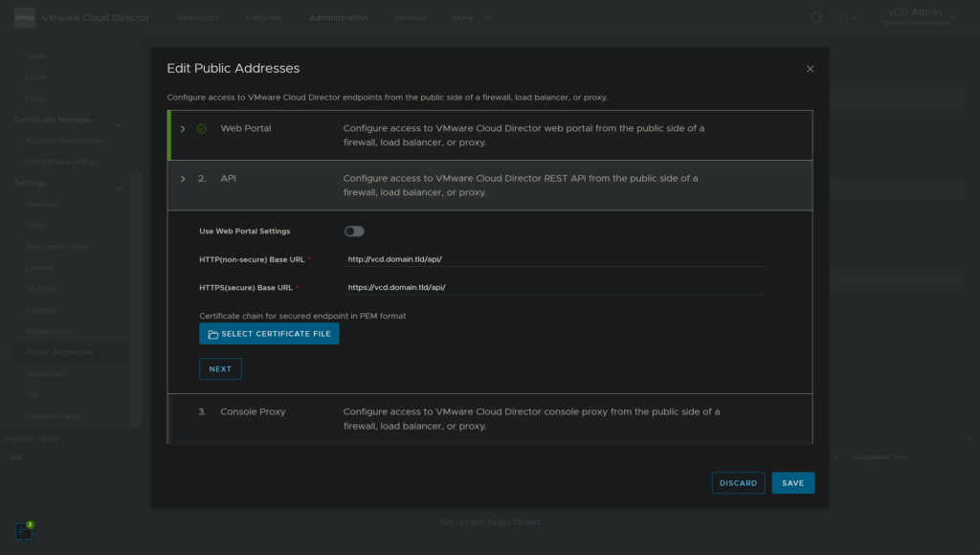Click the VMware logo icon
This screenshot has width=980, height=555.
pos(24,17)
